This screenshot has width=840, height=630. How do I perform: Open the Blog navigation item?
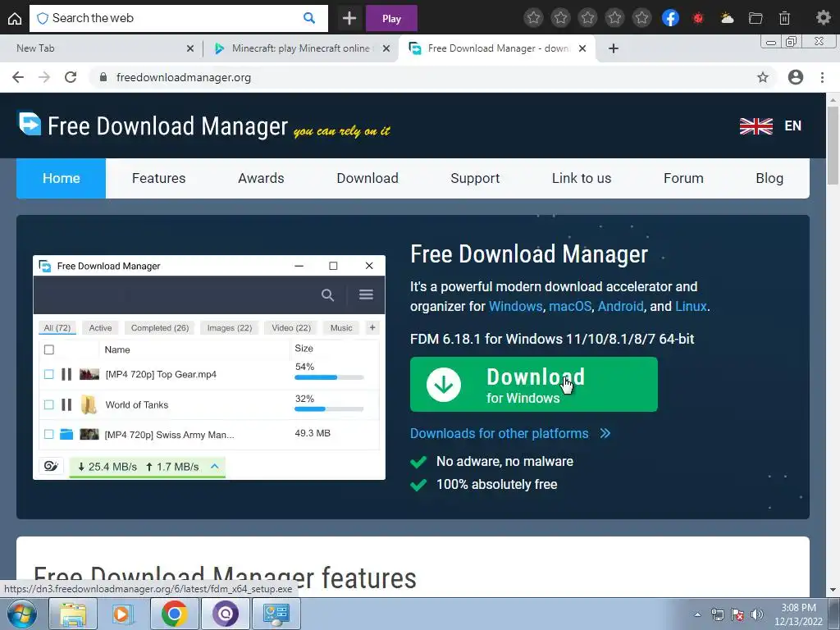pyautogui.click(x=769, y=178)
